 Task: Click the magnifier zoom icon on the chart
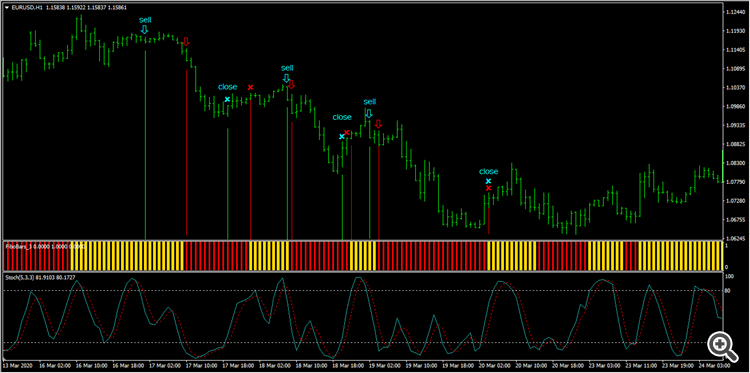[x=721, y=345]
